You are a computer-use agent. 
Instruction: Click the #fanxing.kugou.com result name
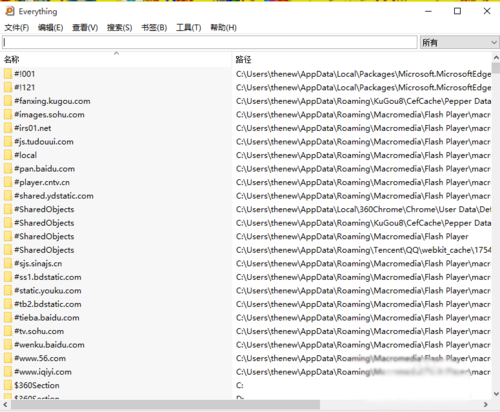point(52,101)
